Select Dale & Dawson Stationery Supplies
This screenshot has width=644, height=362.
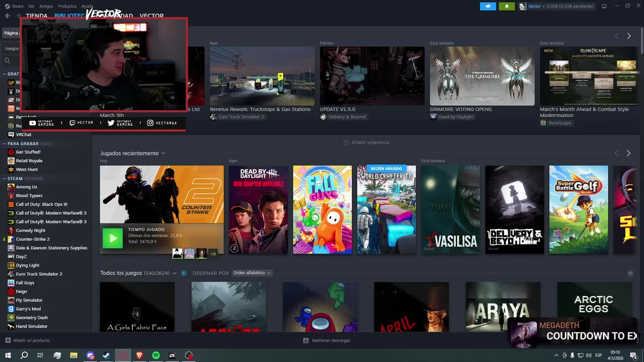point(51,248)
